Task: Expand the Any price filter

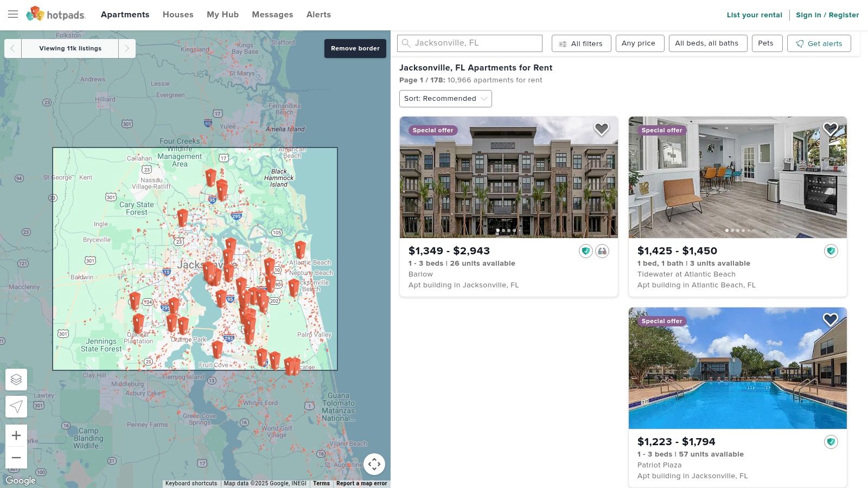Action: coord(640,43)
